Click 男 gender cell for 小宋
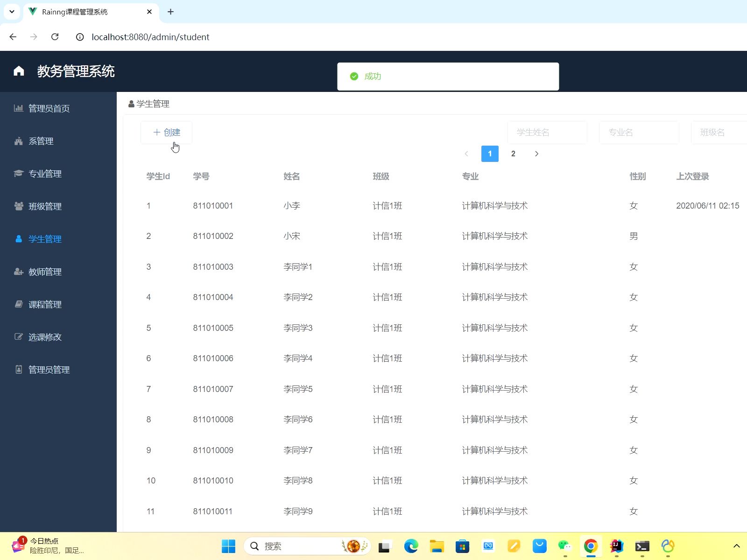This screenshot has height=560, width=747. pos(634,236)
